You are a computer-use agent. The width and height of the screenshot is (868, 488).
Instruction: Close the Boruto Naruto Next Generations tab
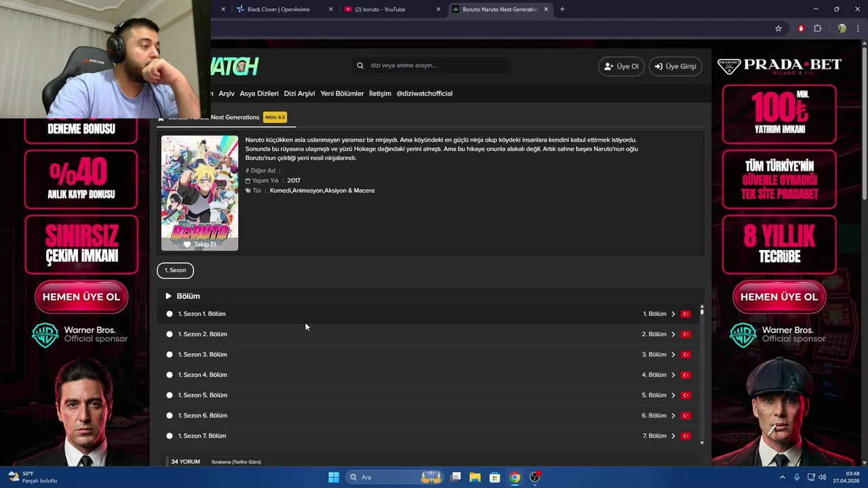pos(546,9)
